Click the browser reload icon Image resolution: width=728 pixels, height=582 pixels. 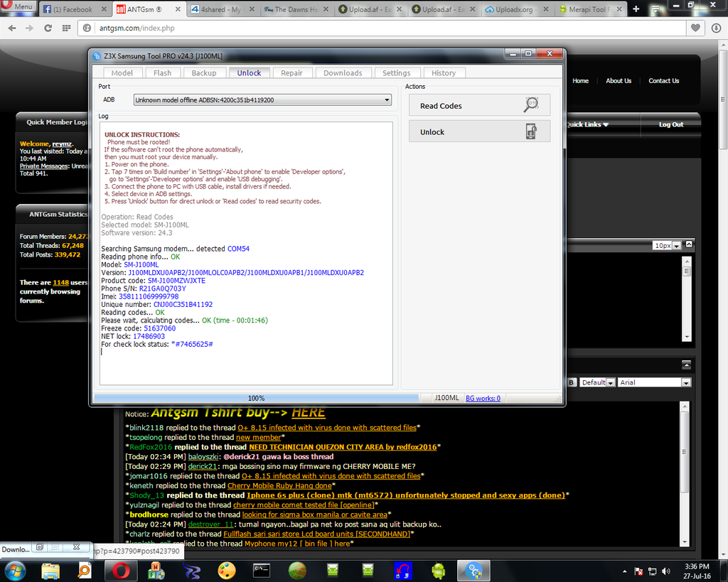[x=48, y=28]
